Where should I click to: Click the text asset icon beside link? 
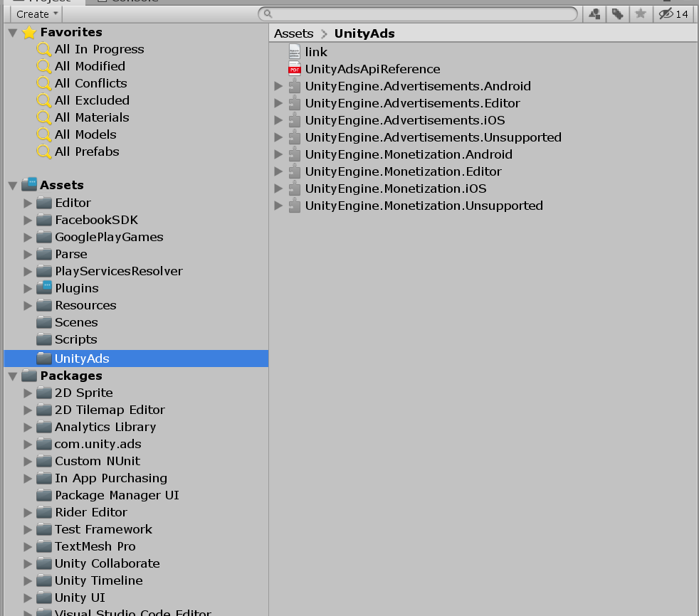[x=295, y=51]
